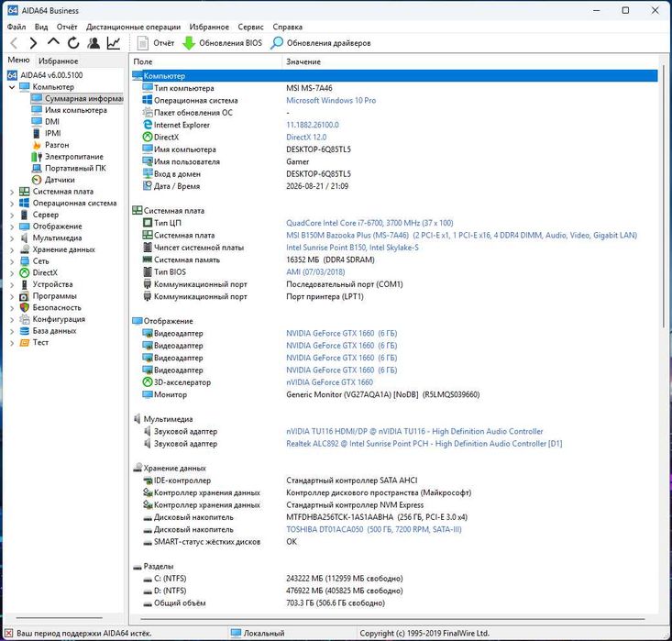
Task: Expand the Сервер tree node
Action: coord(12,215)
